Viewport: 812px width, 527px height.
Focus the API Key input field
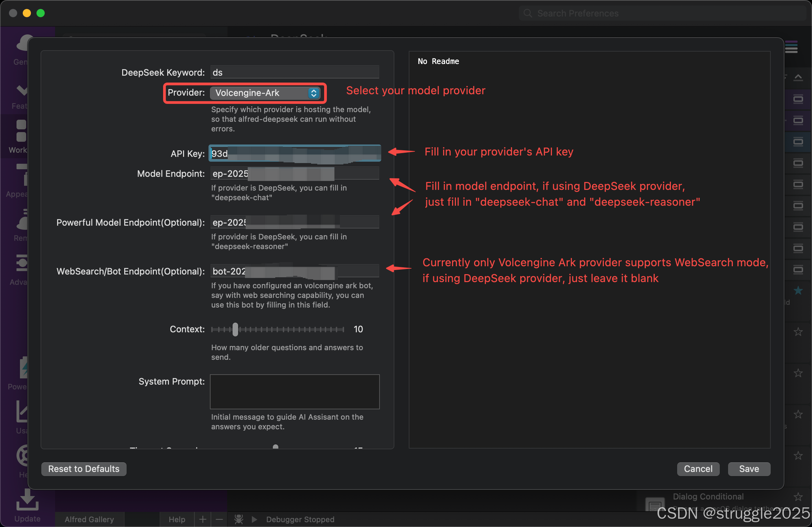pos(295,153)
